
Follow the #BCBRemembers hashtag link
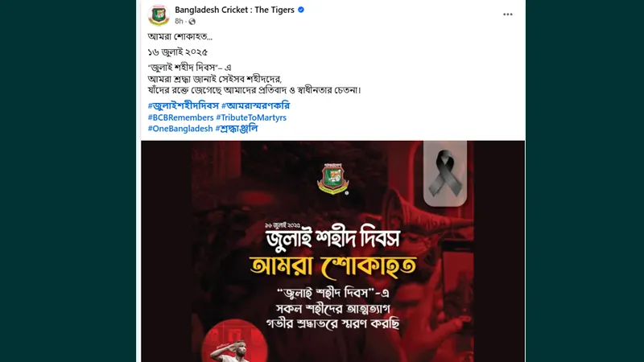click(x=180, y=117)
